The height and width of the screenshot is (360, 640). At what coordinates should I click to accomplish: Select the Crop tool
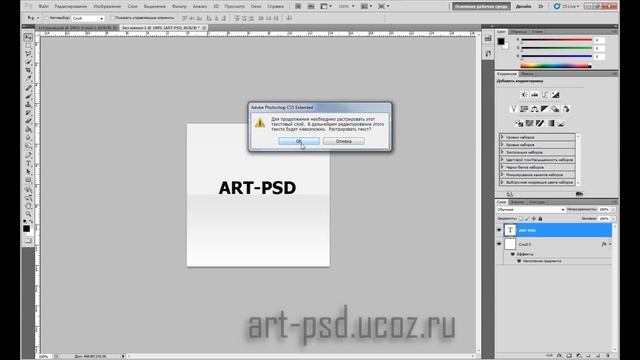pyautogui.click(x=28, y=71)
